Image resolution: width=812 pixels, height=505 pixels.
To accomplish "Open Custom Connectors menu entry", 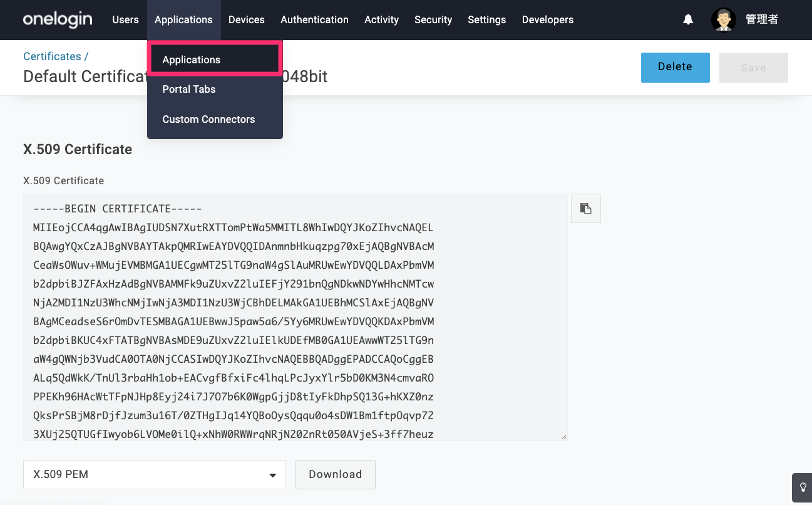I will [208, 119].
